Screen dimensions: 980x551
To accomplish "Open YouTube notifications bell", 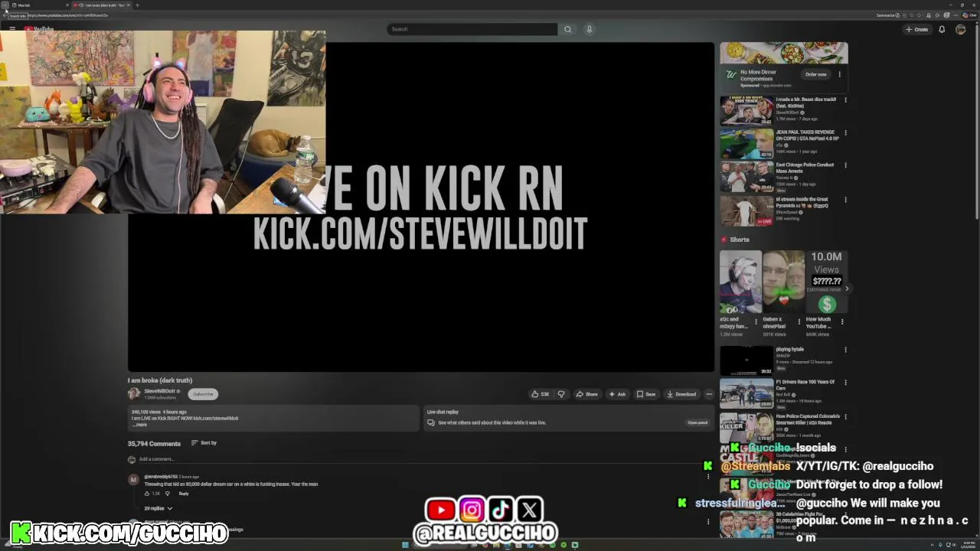I will (x=942, y=29).
